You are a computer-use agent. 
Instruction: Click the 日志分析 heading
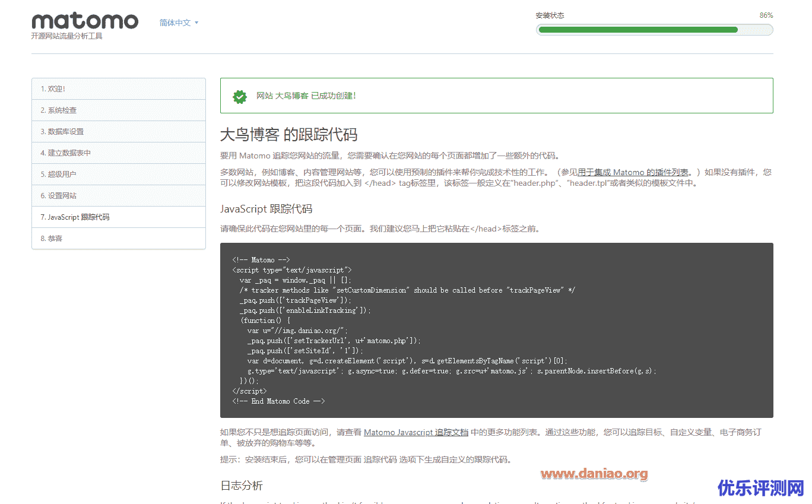[x=242, y=486]
